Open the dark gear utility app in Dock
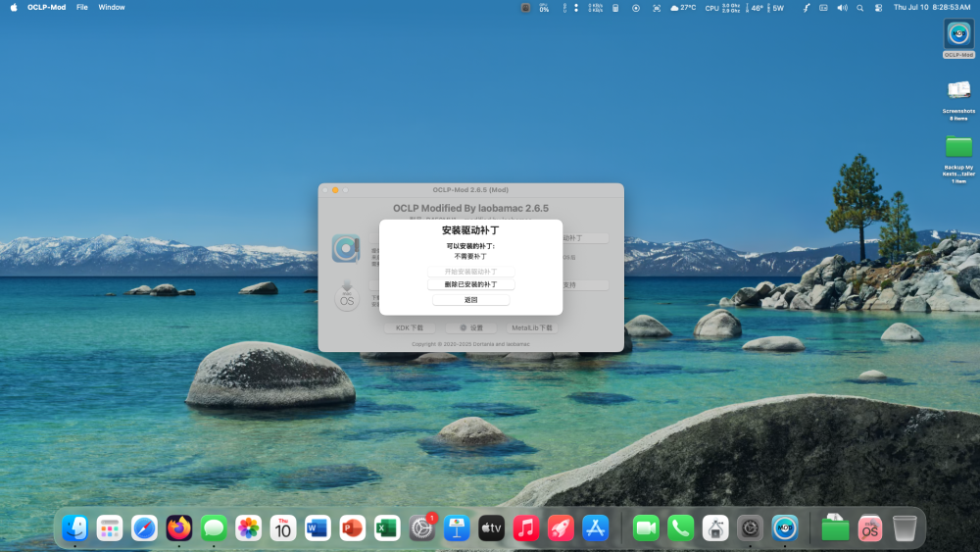 click(750, 528)
